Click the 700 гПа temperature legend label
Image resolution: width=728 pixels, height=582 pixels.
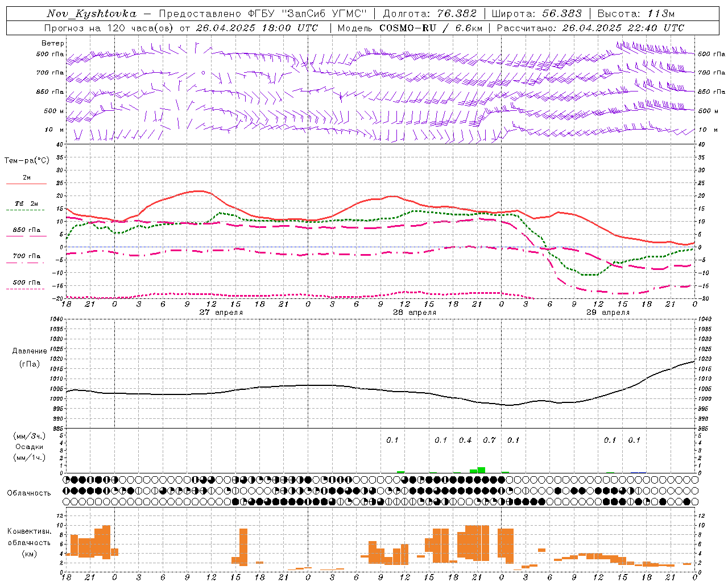click(27, 256)
